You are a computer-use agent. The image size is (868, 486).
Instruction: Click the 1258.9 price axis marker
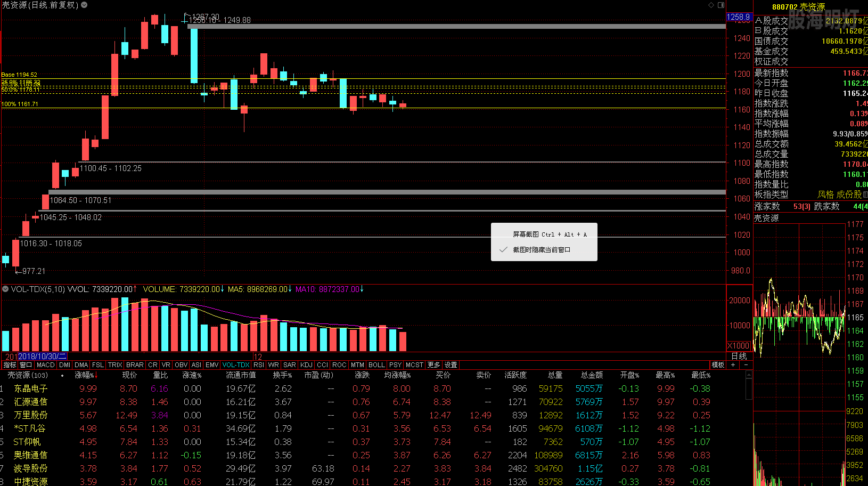(x=739, y=17)
